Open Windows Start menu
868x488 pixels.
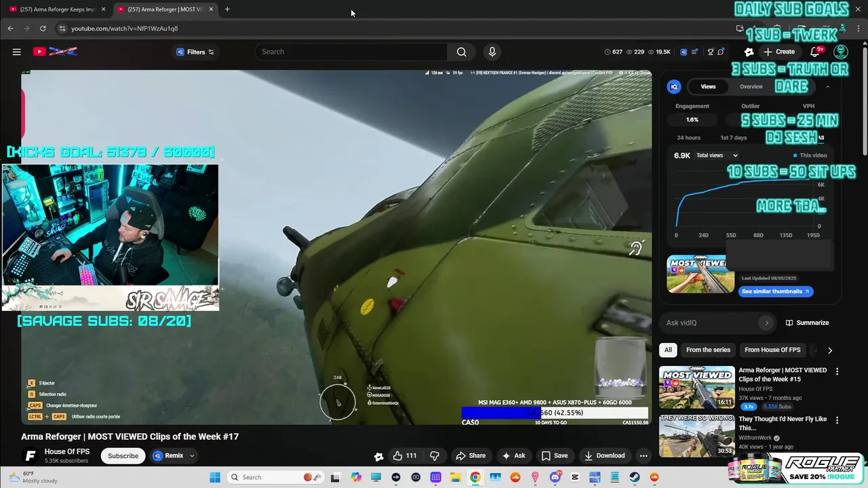[x=215, y=477]
